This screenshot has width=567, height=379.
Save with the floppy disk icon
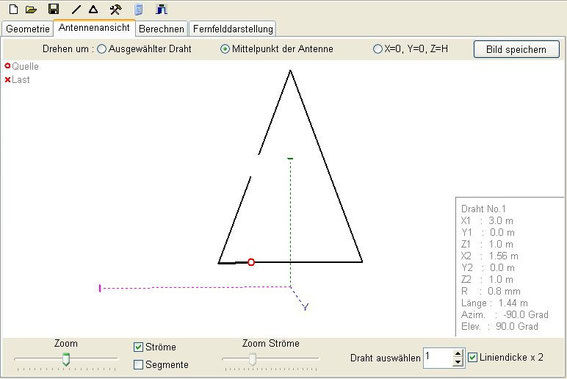click(54, 9)
